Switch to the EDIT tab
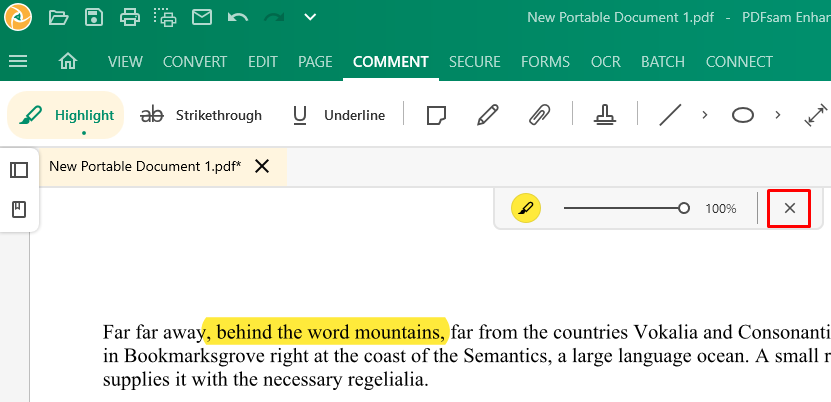This screenshot has height=402, width=831. (x=263, y=62)
